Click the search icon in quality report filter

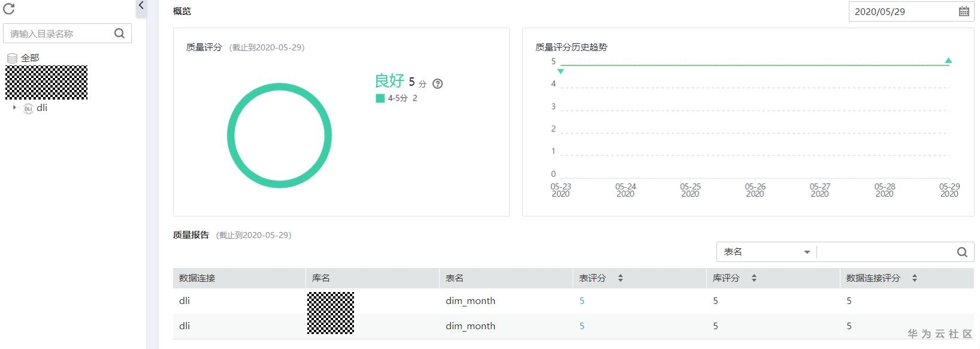(962, 252)
